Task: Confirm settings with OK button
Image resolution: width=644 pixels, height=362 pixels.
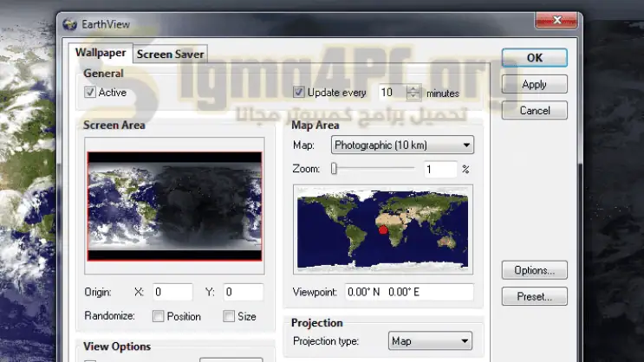Action: pos(534,58)
